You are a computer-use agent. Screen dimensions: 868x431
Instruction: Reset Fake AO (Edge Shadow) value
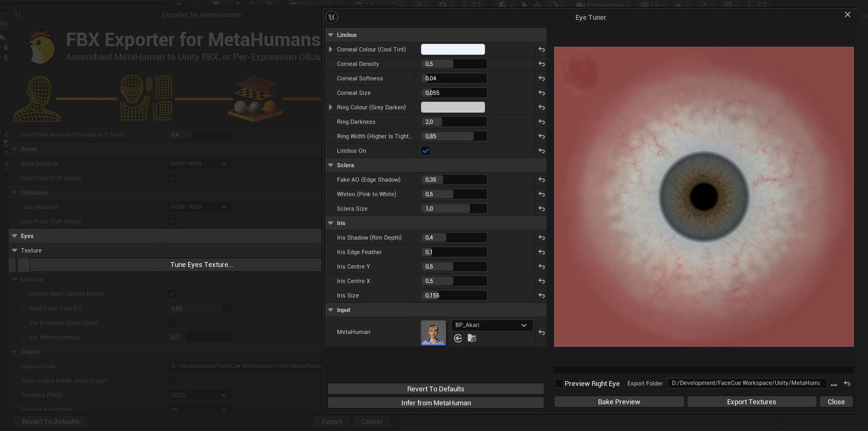(x=541, y=180)
